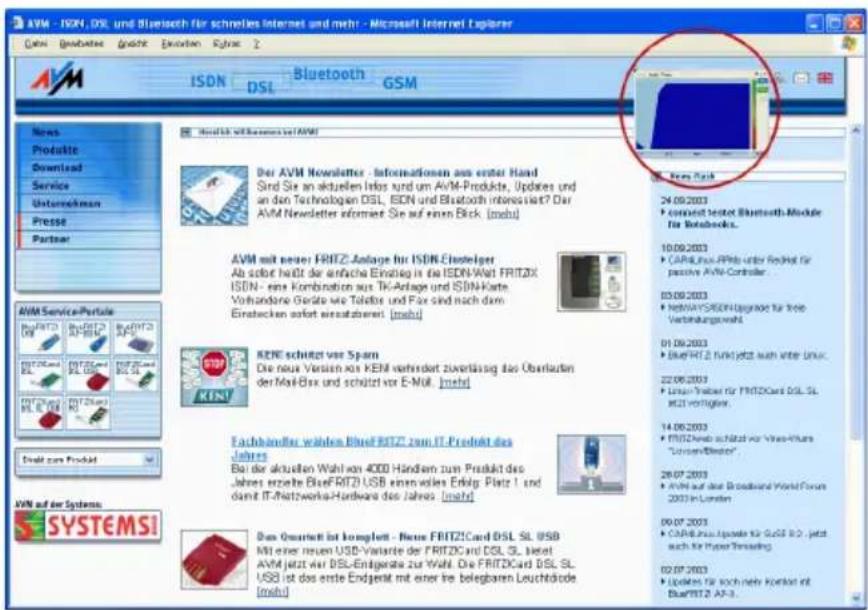
Task: Click the page scrollbar down arrow
Action: point(856,598)
